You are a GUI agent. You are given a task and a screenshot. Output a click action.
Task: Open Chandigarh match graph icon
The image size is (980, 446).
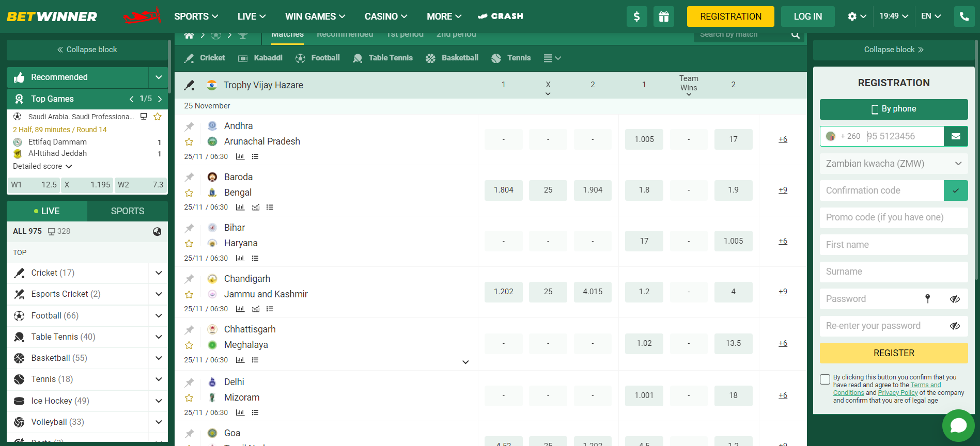(x=256, y=309)
